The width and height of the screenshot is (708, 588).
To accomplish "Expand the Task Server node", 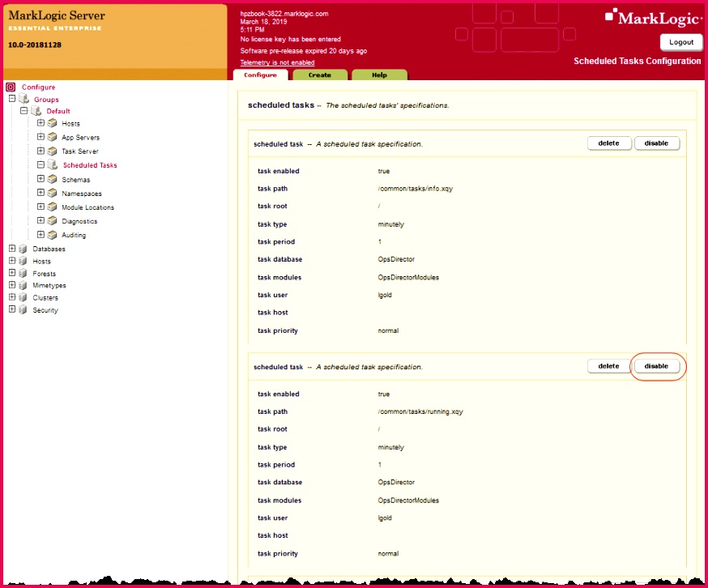I will pyautogui.click(x=41, y=151).
